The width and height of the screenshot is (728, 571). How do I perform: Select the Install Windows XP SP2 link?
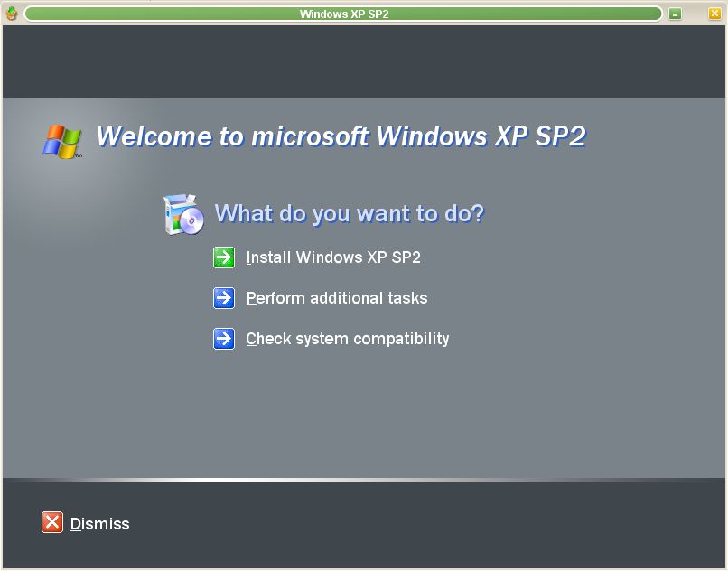coord(333,257)
